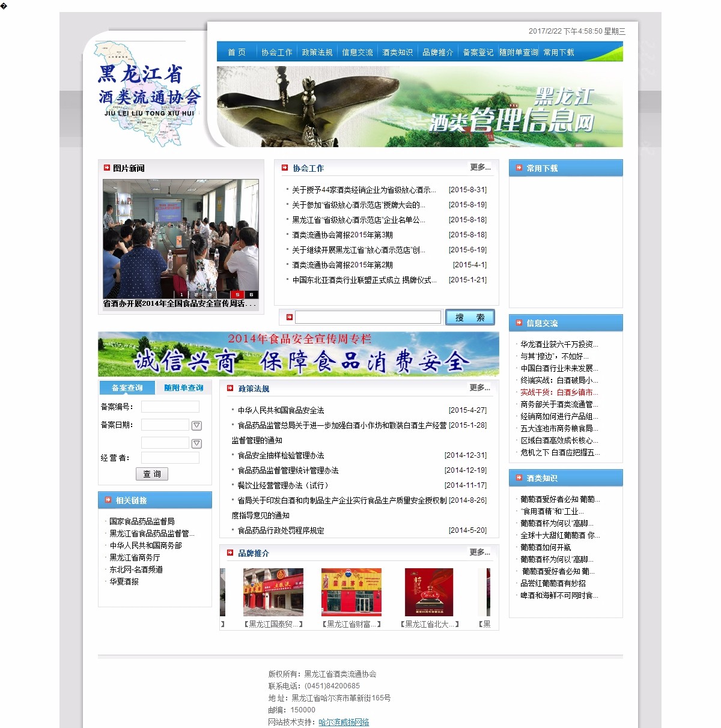Screen dimensions: 721x728
Task: Open the first 备案日期 date dropdown arrow
Action: coord(196,425)
